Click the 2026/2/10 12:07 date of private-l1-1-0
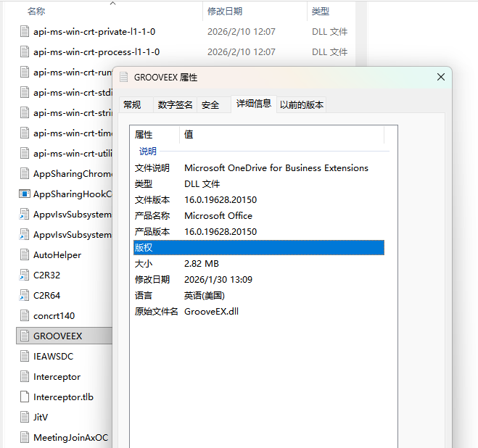The image size is (478, 448). 241,32
